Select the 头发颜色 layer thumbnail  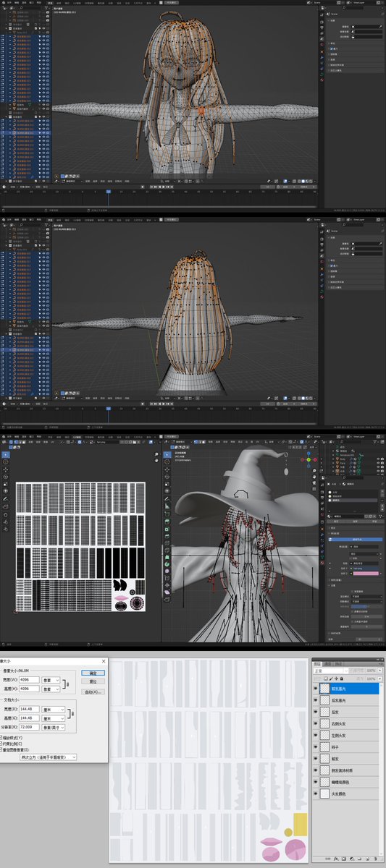pyautogui.click(x=324, y=793)
